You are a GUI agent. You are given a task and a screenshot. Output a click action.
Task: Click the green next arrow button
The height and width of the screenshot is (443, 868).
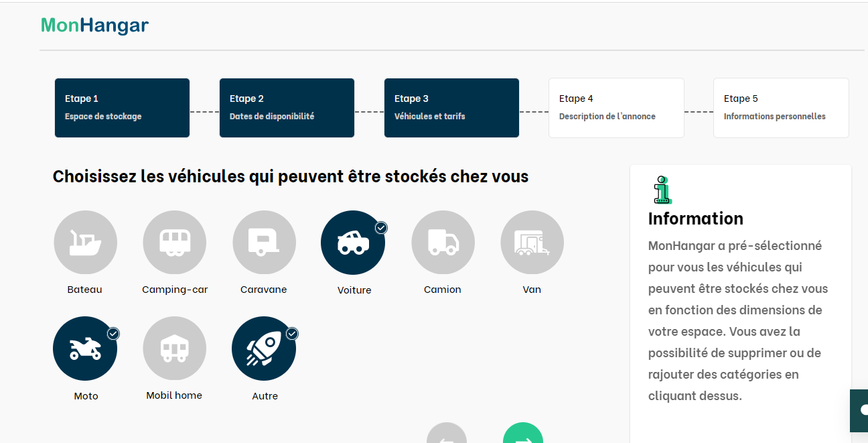pyautogui.click(x=523, y=434)
